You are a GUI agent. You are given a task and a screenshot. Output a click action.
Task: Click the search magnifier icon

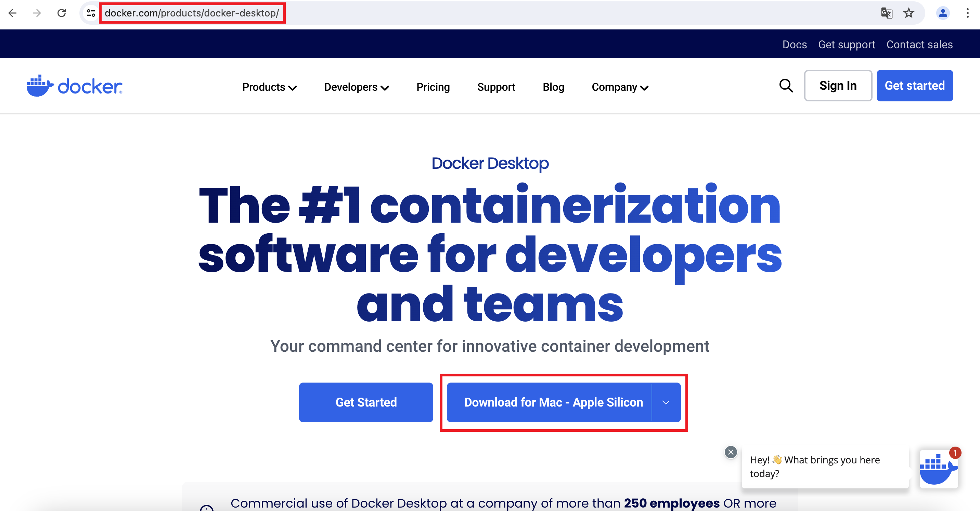coord(786,86)
